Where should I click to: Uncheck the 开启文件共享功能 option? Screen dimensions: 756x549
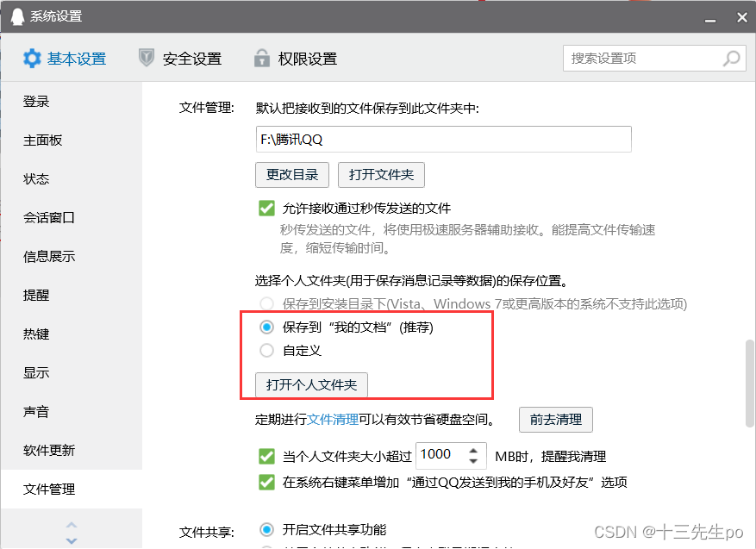[x=266, y=531]
